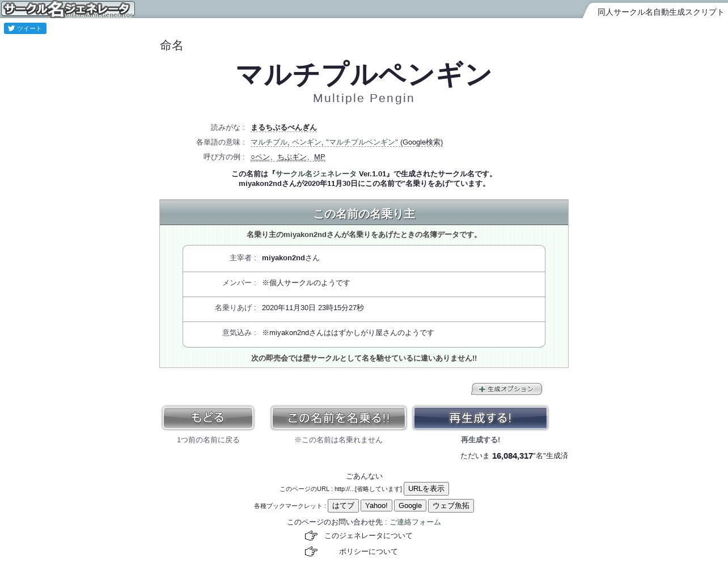Click the 再生成する! caption below the button
The width and height of the screenshot is (728, 567).
pos(480,440)
